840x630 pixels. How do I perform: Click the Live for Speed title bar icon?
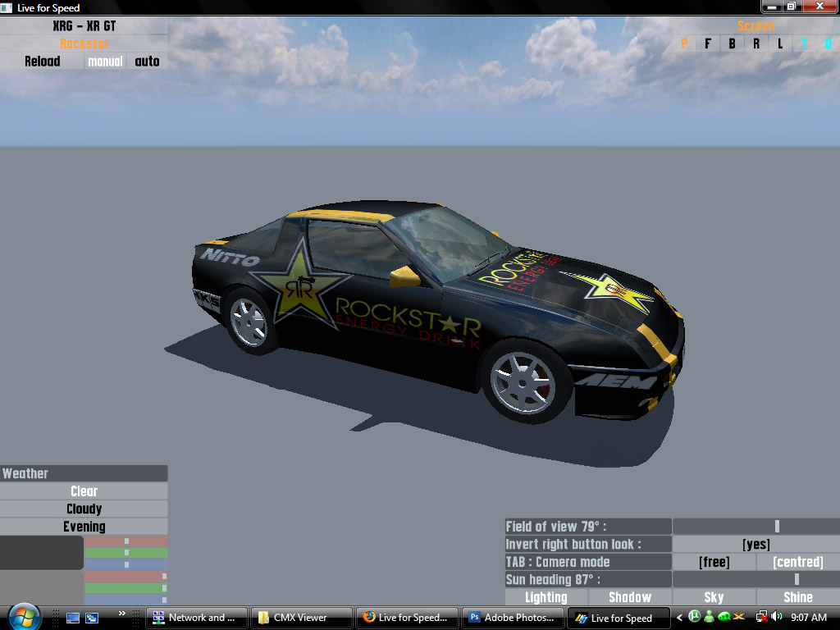7,7
